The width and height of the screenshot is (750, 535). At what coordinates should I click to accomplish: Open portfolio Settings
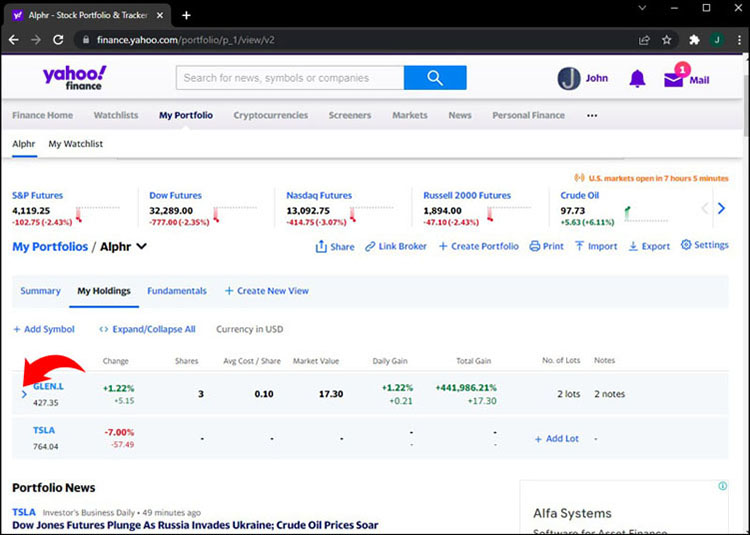705,245
